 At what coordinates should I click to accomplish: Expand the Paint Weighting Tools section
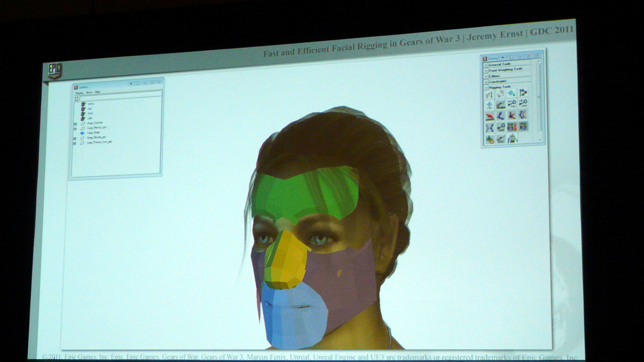(486, 70)
